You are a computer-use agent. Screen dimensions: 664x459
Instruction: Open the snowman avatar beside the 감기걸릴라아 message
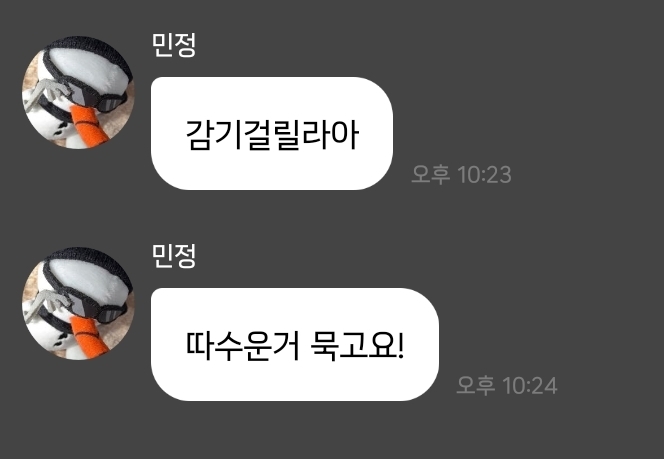(78, 92)
